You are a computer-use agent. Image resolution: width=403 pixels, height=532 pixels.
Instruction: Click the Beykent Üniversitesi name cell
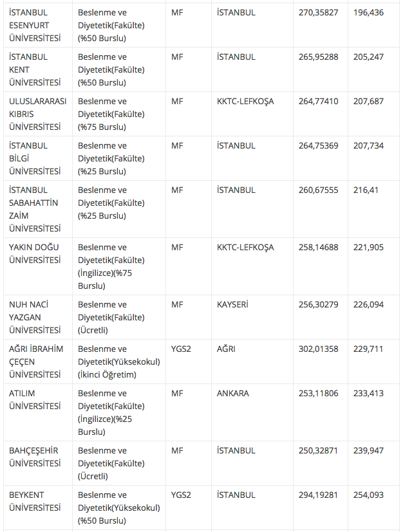coord(35,501)
